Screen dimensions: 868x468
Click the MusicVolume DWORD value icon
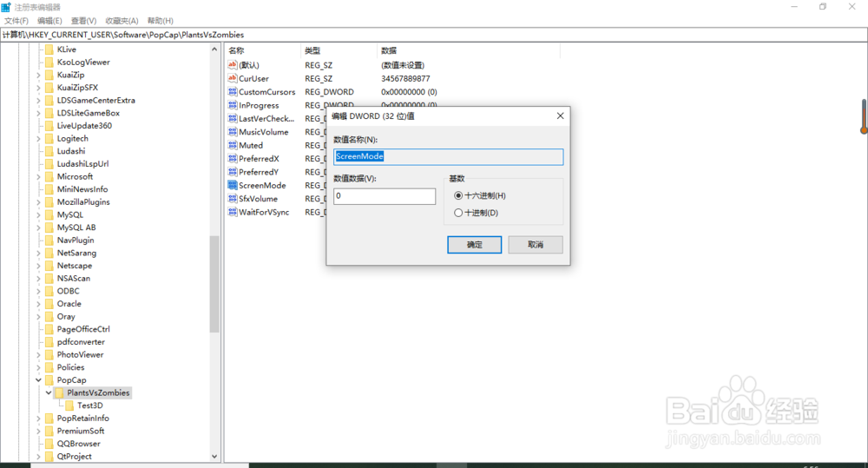tap(233, 131)
